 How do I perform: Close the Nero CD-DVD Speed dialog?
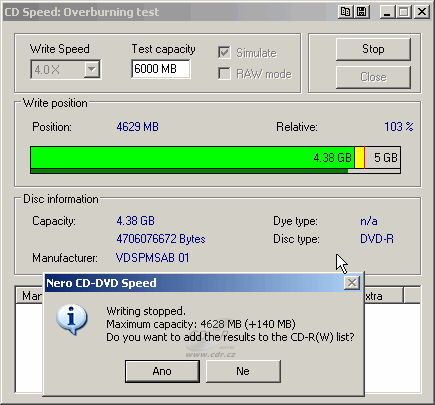point(352,283)
